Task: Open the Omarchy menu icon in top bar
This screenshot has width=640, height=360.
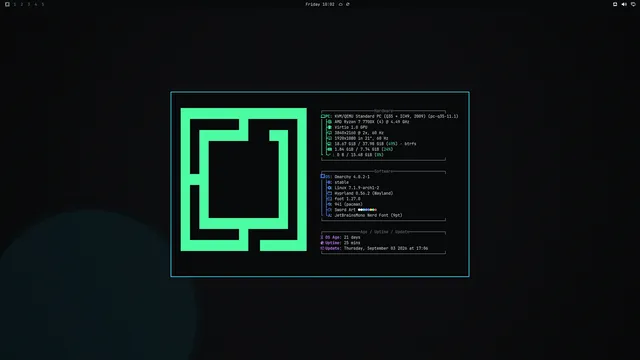Action: click(7, 4)
